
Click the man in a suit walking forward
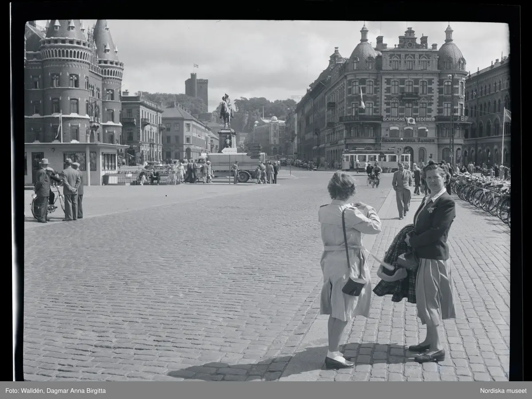pos(403,190)
